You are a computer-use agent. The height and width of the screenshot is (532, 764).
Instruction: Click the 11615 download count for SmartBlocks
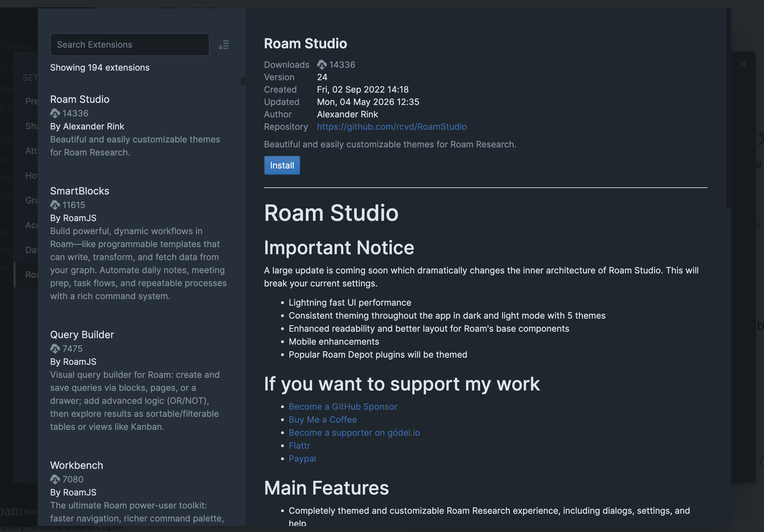pos(74,205)
